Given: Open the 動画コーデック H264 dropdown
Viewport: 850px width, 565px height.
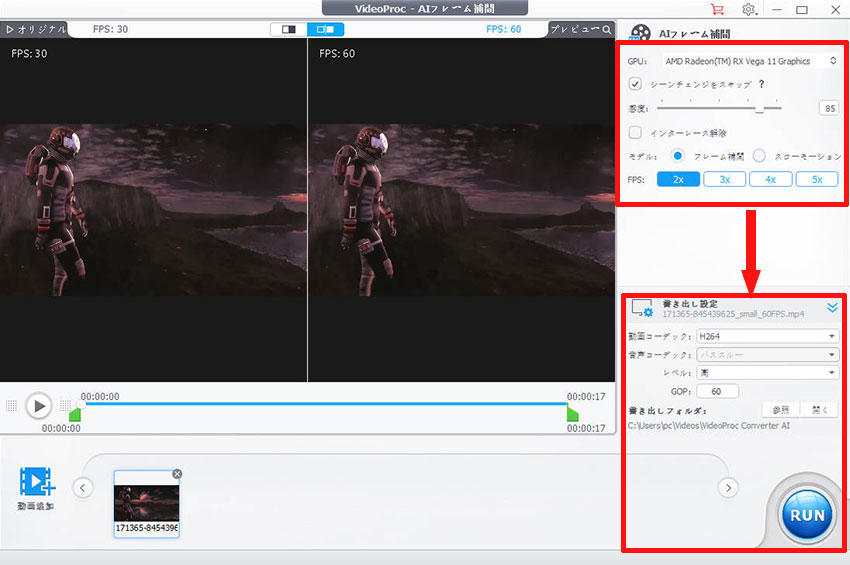Looking at the screenshot, I should point(768,336).
